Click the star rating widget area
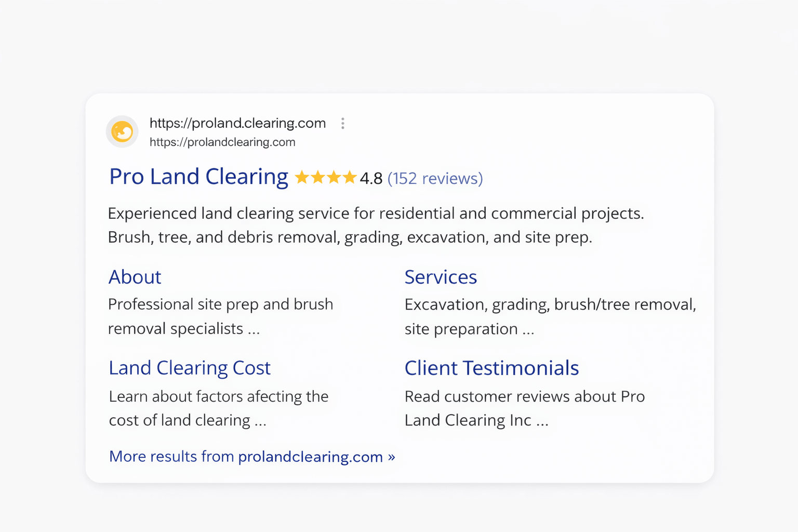Screen dimensions: 798x532 point(327,178)
